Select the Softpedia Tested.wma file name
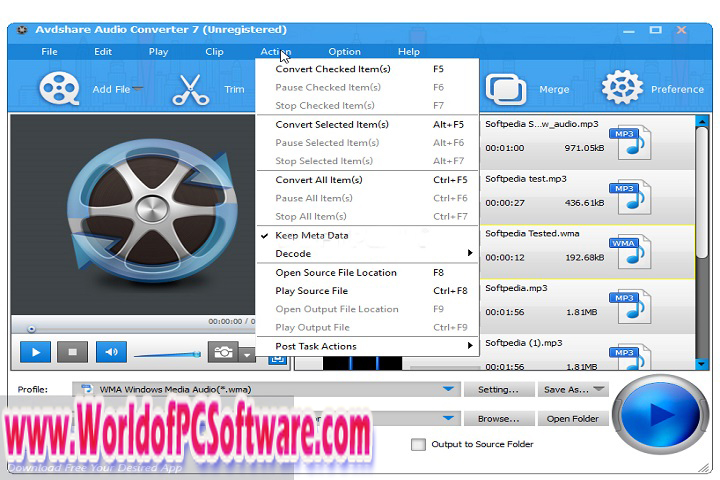Viewport: 720px width, 480px height. [x=532, y=233]
